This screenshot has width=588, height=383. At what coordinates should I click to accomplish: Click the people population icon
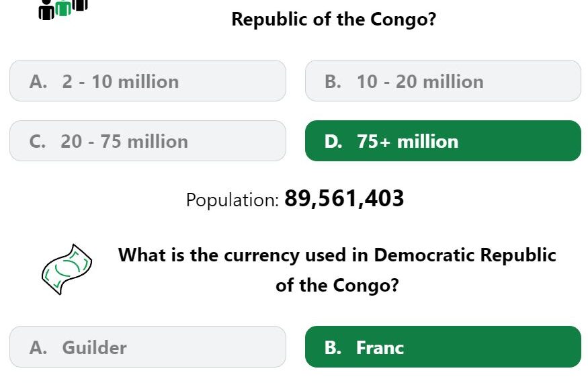tap(63, 9)
